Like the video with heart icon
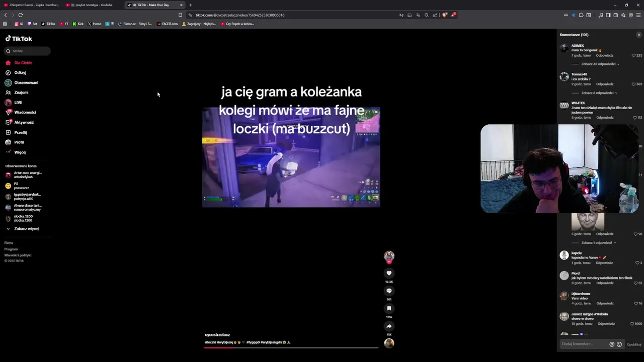 (x=389, y=273)
